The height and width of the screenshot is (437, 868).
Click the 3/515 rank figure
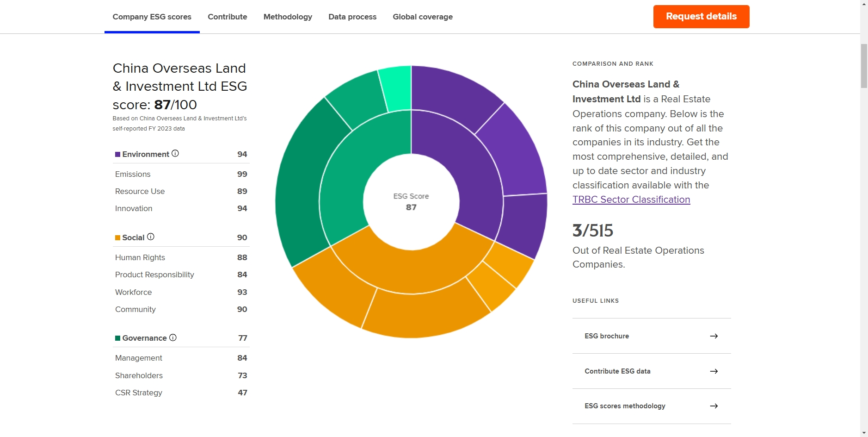[593, 231]
